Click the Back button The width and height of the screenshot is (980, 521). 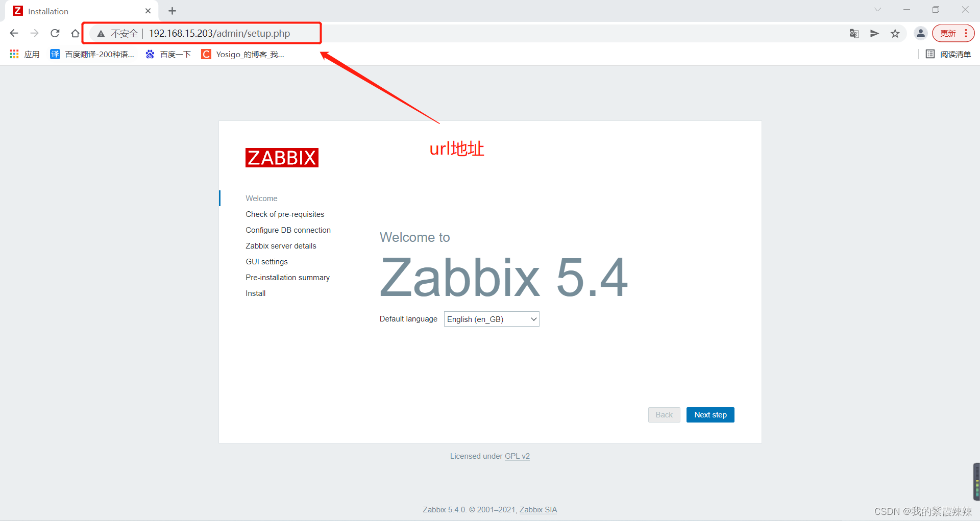(x=664, y=415)
